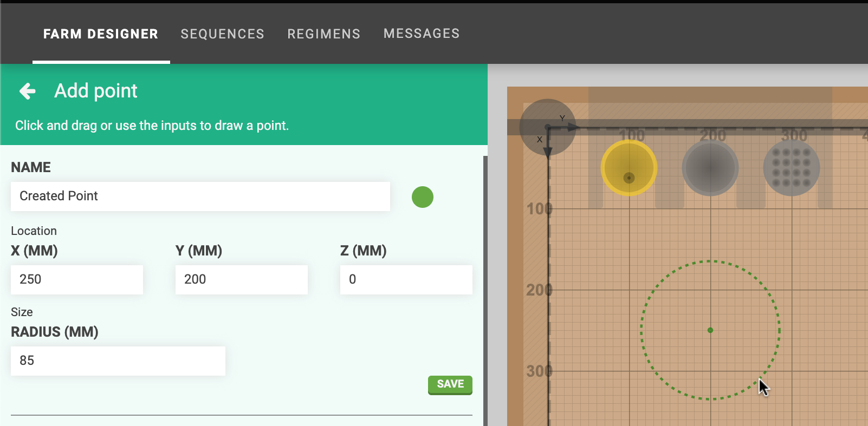Select the Farm Designer tab
The height and width of the screenshot is (426, 868).
click(x=101, y=34)
